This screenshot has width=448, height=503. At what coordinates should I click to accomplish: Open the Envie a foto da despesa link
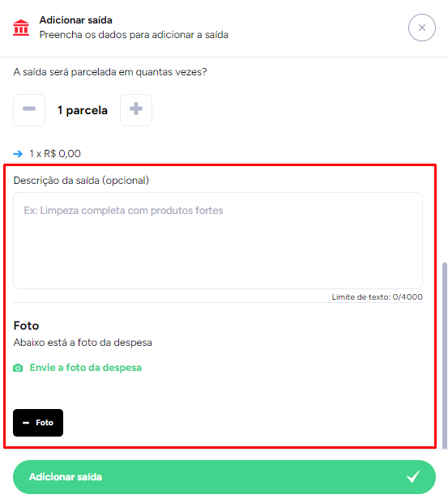85,368
